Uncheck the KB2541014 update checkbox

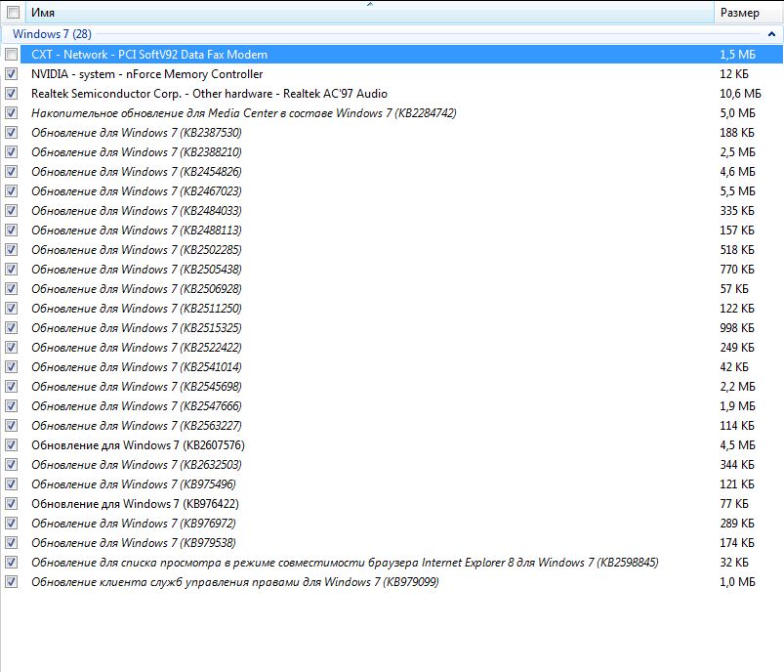(11, 367)
